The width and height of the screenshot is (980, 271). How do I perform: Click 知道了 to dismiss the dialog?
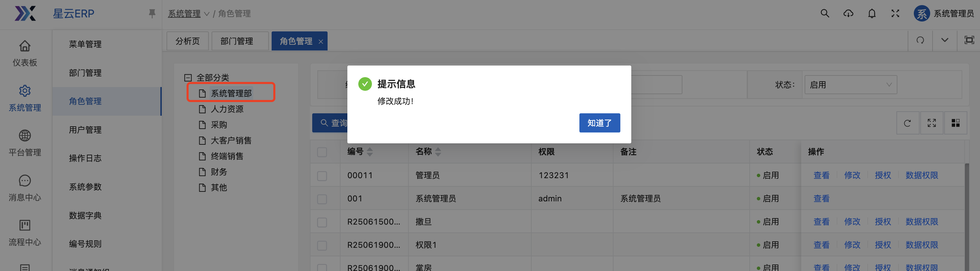[x=599, y=123]
